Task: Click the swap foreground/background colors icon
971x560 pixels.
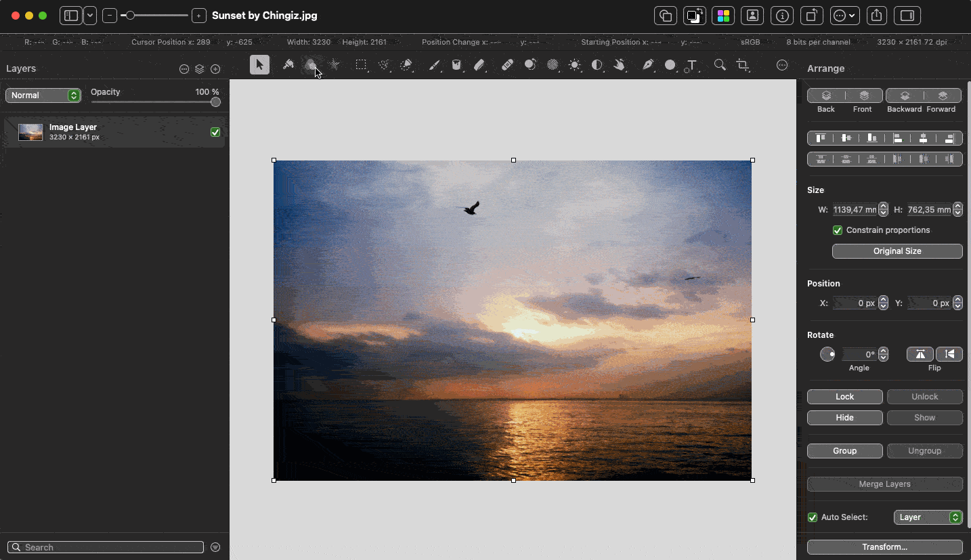Action: [x=694, y=16]
